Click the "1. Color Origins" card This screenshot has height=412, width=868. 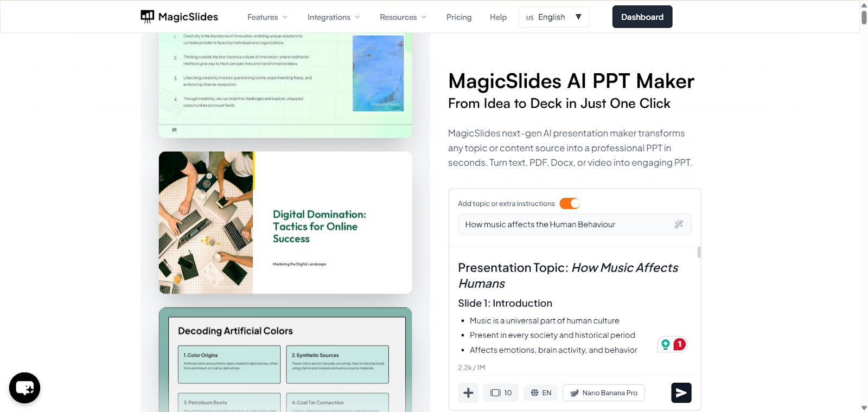pos(229,364)
